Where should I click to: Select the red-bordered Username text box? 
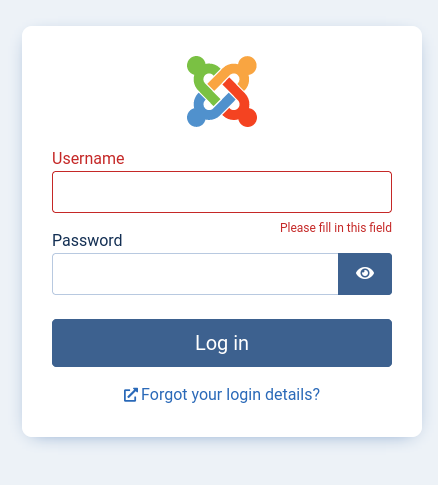click(222, 192)
